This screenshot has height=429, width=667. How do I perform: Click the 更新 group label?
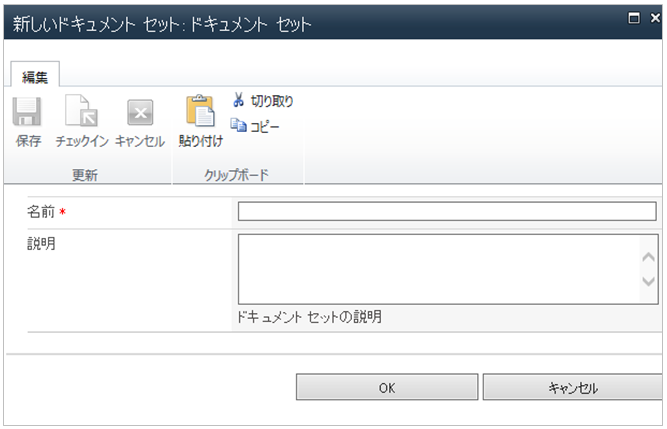point(84,175)
